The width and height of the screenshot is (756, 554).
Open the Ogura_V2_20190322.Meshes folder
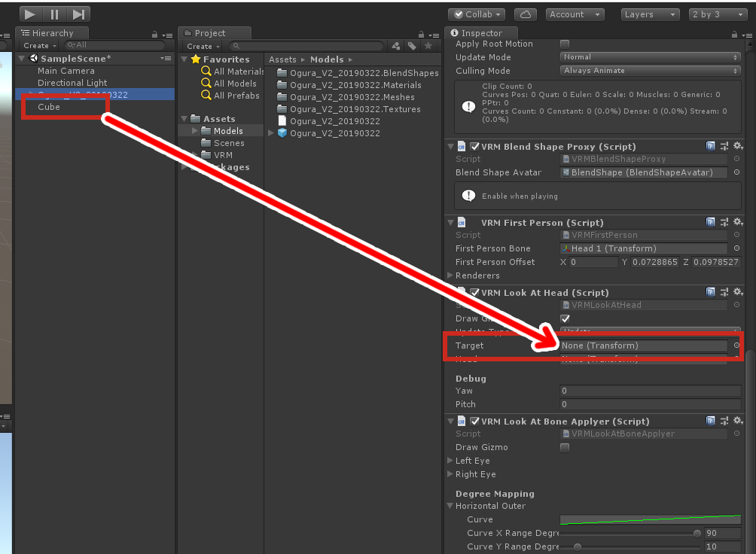(x=346, y=97)
